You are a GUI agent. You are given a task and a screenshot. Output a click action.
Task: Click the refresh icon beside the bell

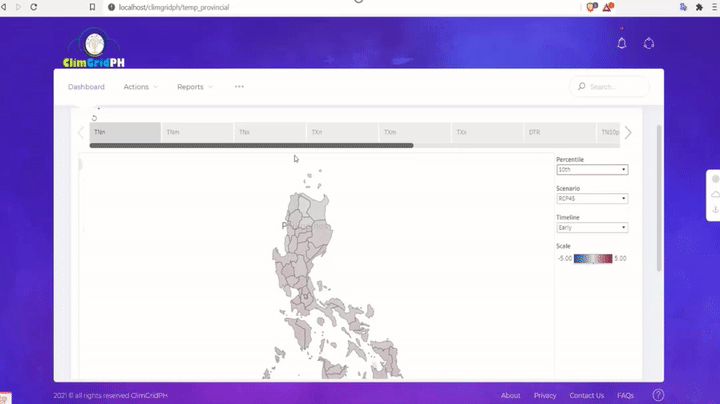649,43
